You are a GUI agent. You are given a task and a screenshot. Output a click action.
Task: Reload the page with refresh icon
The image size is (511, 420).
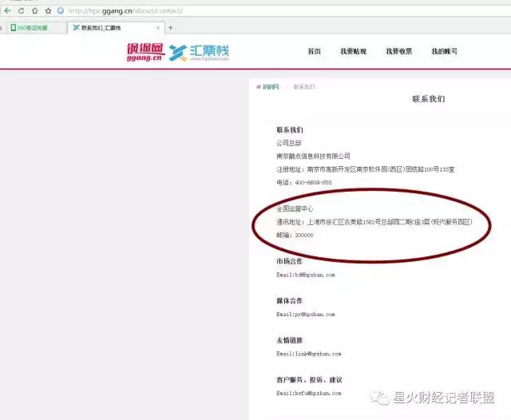click(22, 10)
